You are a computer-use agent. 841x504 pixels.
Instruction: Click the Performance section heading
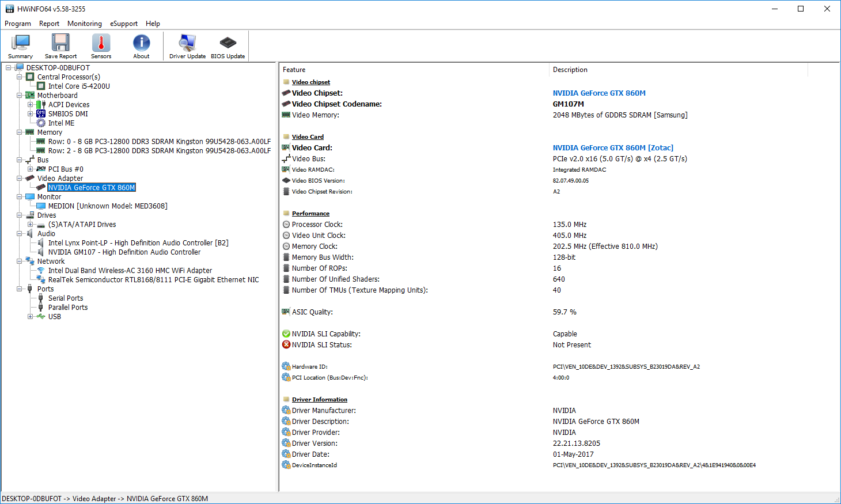click(310, 213)
